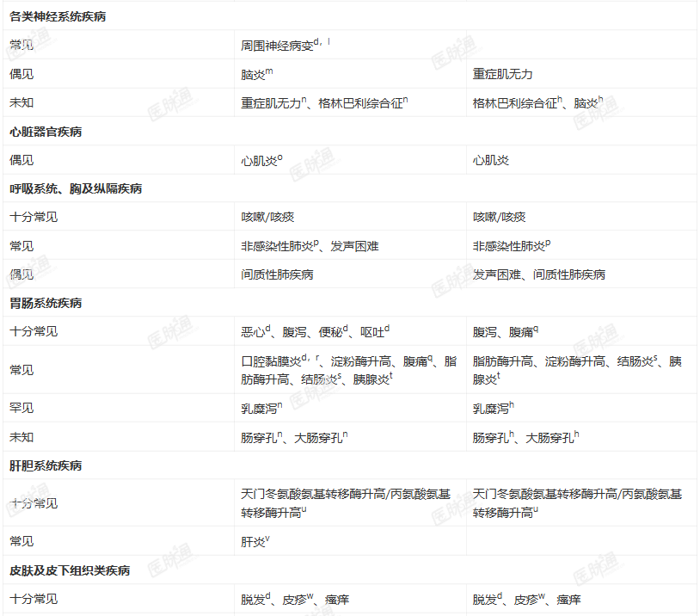Image resolution: width=700 pixels, height=616 pixels.
Task: Click 非感染性肺炎、发声困难 cell
Action: (310, 246)
